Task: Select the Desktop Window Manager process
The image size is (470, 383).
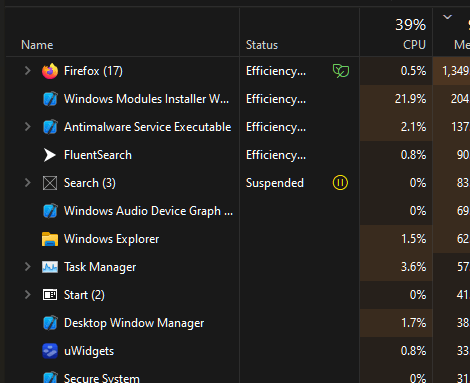Action: point(235,323)
